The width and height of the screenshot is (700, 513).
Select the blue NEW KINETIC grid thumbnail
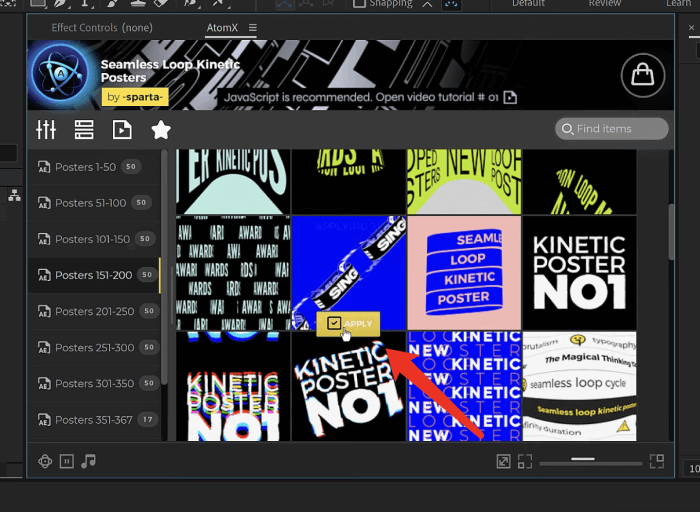(x=464, y=386)
